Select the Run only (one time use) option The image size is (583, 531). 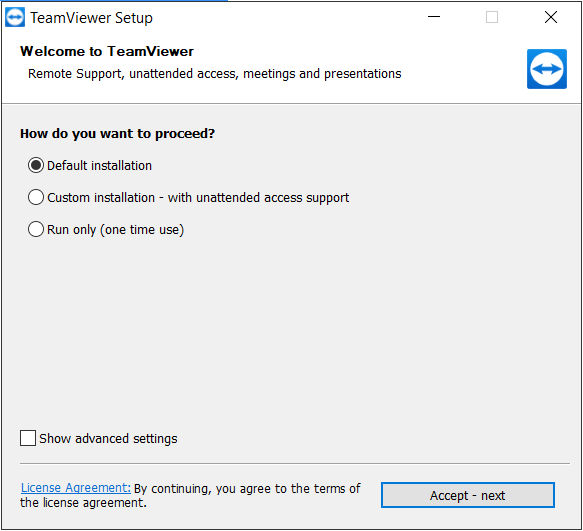tap(36, 229)
